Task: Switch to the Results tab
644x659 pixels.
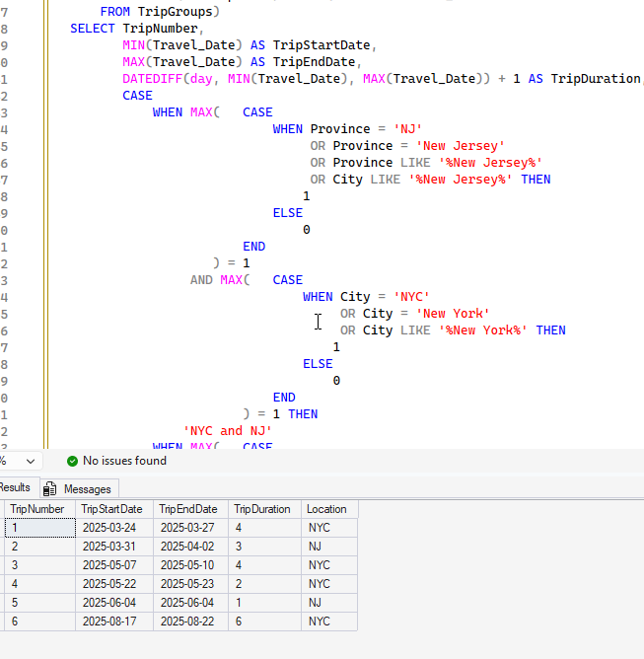Action: pos(15,487)
